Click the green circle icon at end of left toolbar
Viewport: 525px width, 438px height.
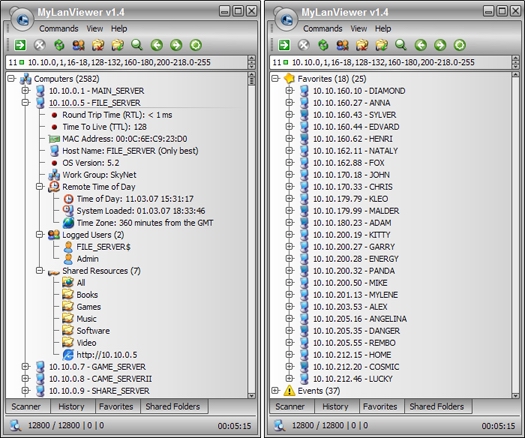tap(196, 45)
